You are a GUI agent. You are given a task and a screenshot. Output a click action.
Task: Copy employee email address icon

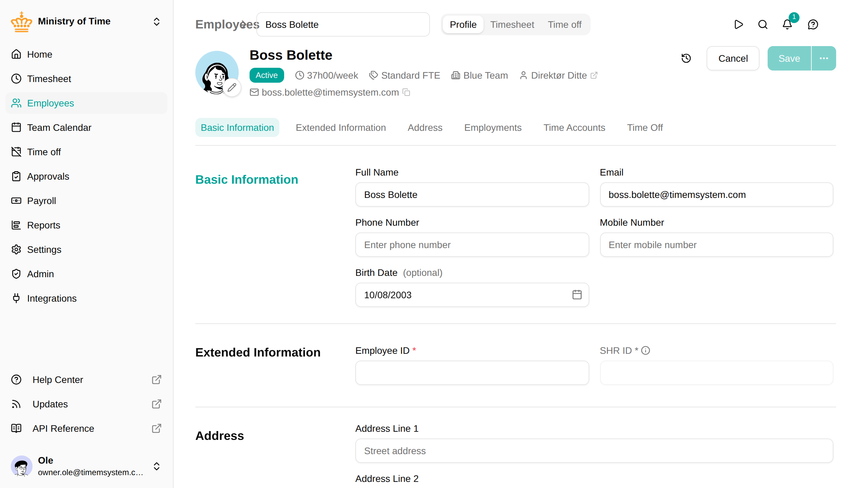coord(406,92)
